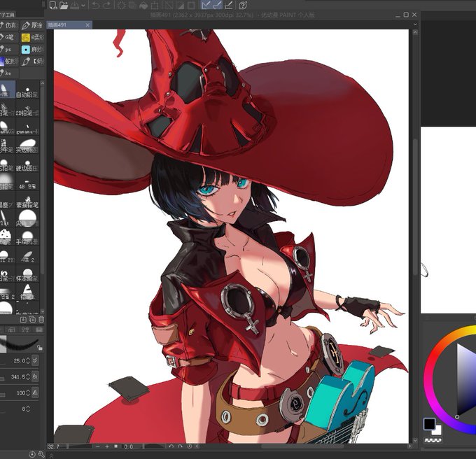Select the 硬边圆压 brush
476x459 pixels.
pos(27,164)
